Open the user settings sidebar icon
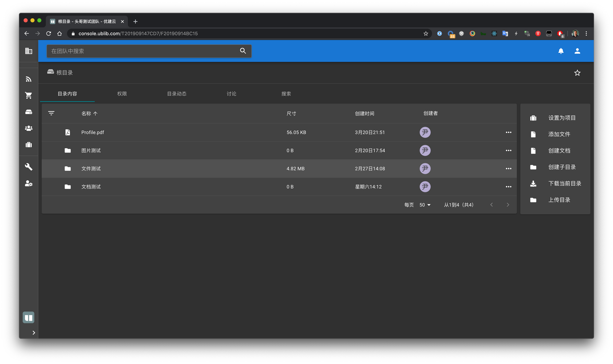This screenshot has width=613, height=364. tap(29, 184)
